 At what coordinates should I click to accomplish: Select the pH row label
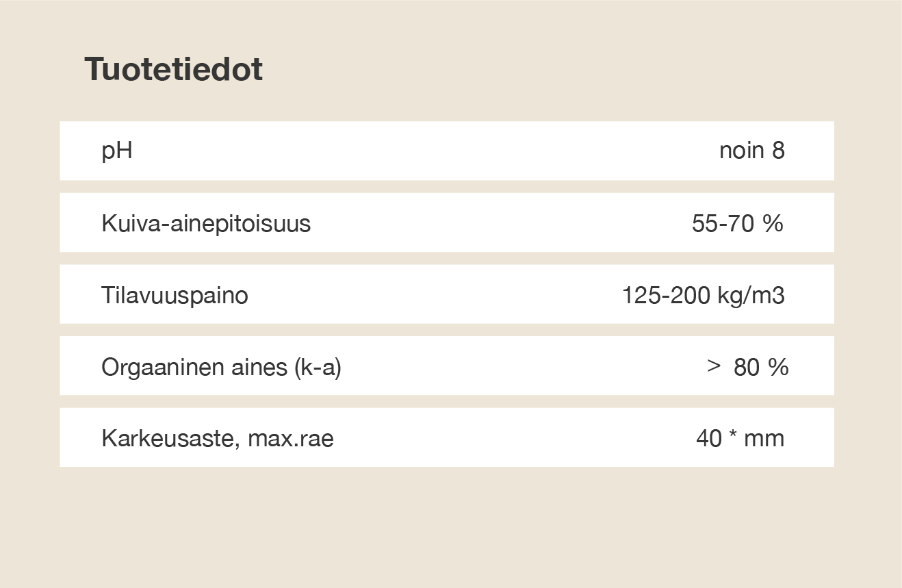coord(117,151)
